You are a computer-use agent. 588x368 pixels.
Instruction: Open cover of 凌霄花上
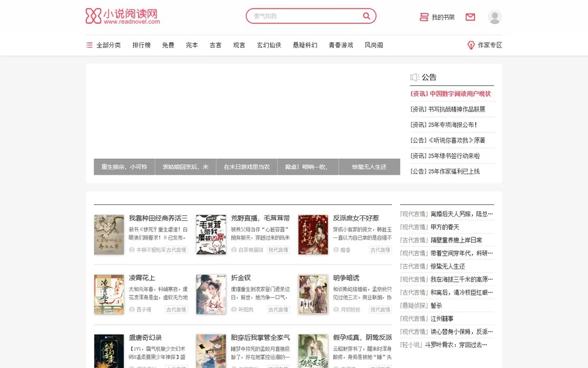(109, 294)
